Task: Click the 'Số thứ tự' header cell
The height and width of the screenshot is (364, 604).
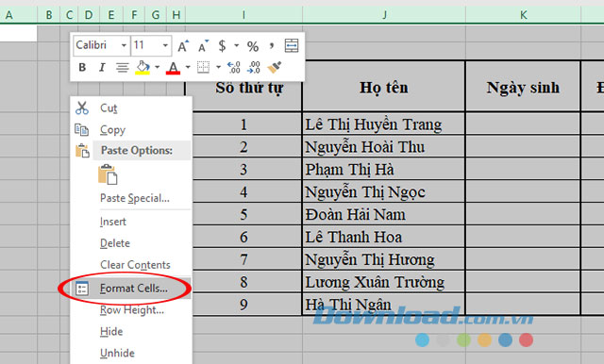Action: click(x=249, y=87)
